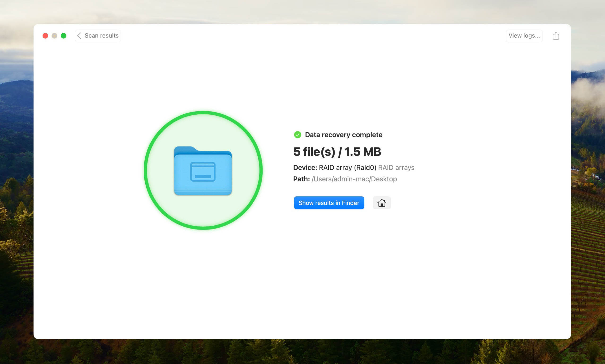Open View logs...
Image resolution: width=605 pixels, height=364 pixels.
point(524,35)
